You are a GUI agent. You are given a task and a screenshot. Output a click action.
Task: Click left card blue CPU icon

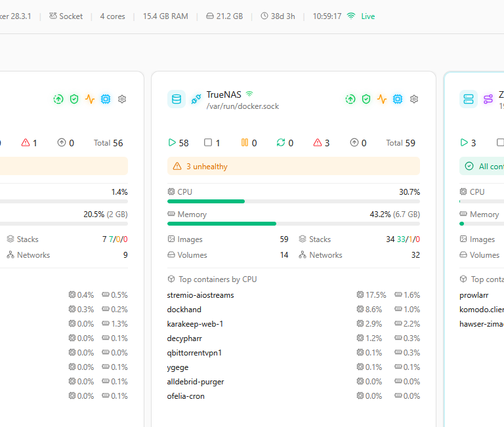106,99
